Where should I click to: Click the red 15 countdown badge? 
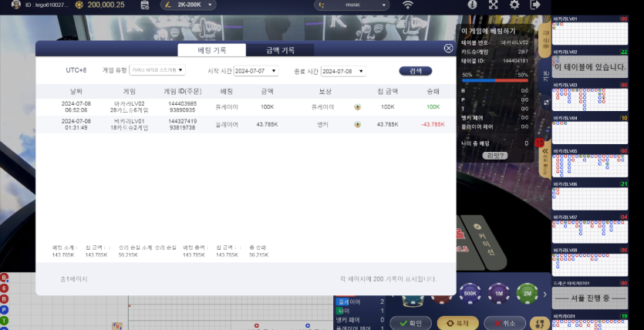tap(539, 143)
